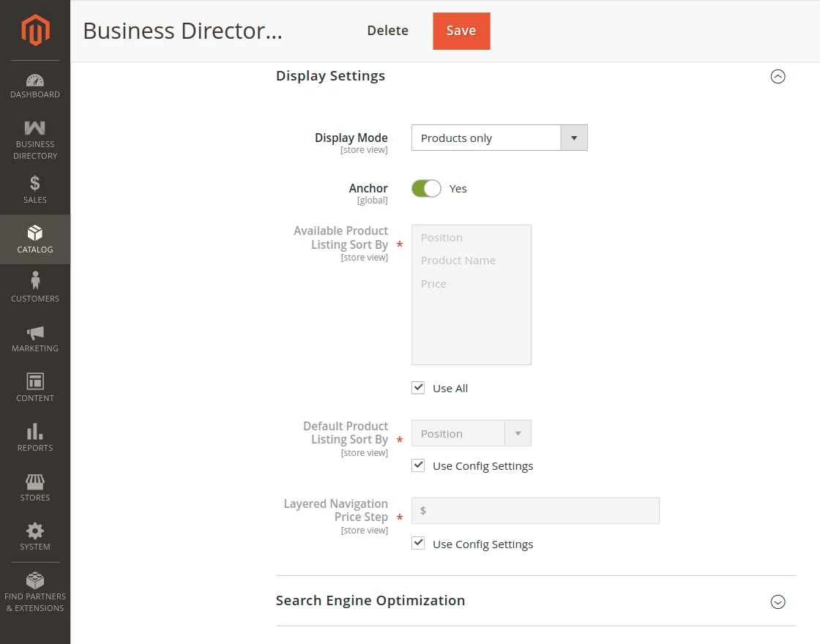Go to the Stores menu
820x644 pixels.
click(35, 487)
